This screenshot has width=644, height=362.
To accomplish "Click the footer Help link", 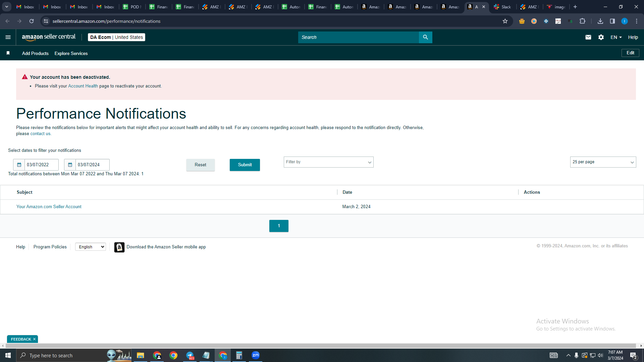I will tap(20, 247).
